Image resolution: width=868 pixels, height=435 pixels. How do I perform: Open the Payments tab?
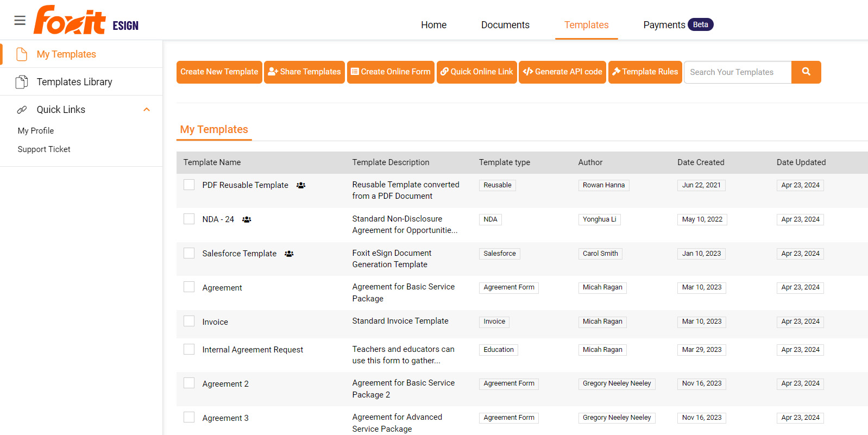[664, 25]
